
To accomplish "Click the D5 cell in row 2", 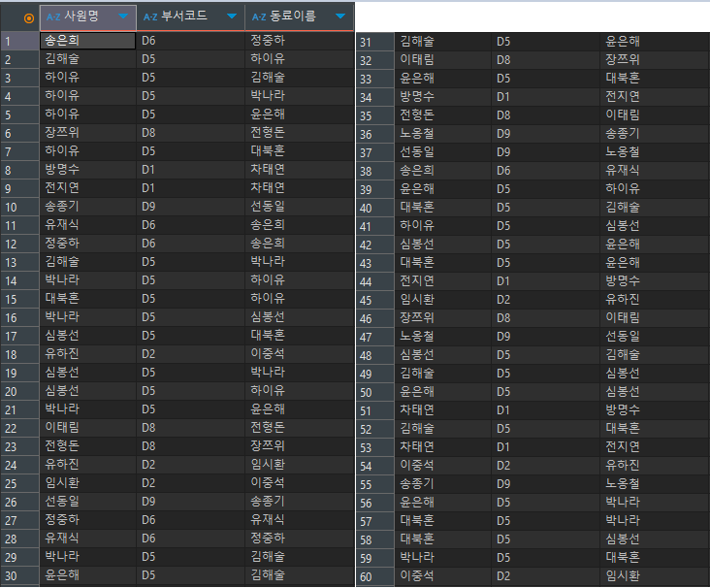I will coord(191,59).
